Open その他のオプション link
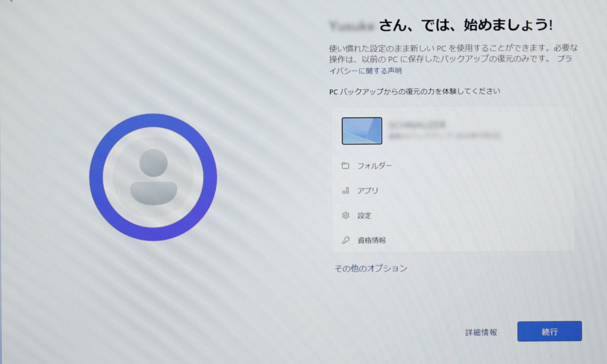 [371, 269]
